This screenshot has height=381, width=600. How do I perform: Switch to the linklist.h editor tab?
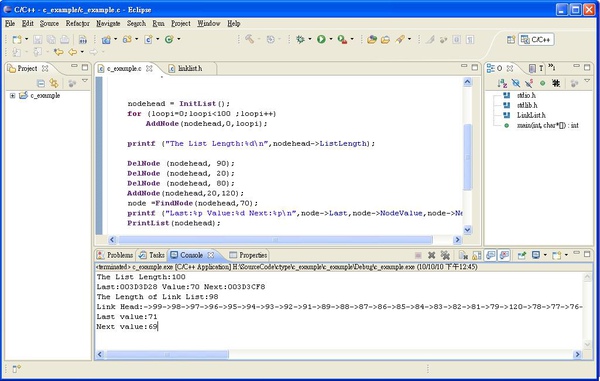(190, 68)
